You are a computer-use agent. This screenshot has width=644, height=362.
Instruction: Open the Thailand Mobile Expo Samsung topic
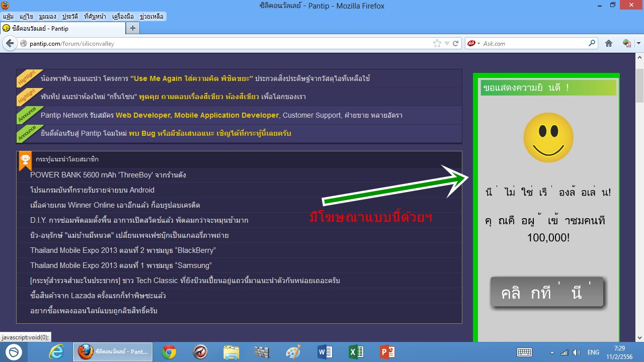pos(121,265)
